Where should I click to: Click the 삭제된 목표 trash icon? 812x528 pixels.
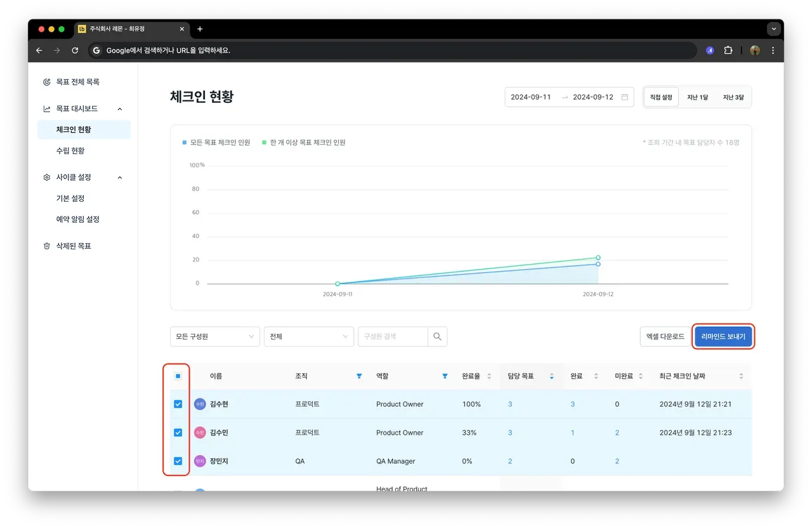tap(46, 246)
